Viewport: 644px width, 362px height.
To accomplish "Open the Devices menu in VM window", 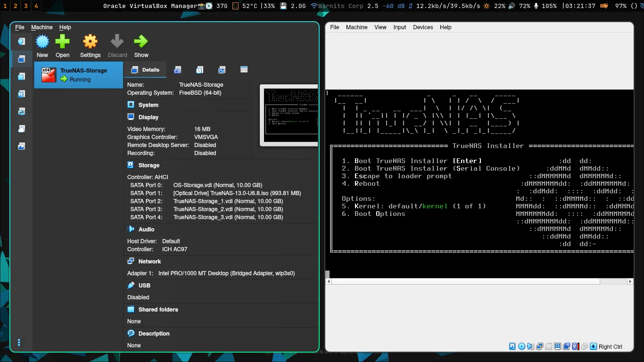I will (x=423, y=27).
